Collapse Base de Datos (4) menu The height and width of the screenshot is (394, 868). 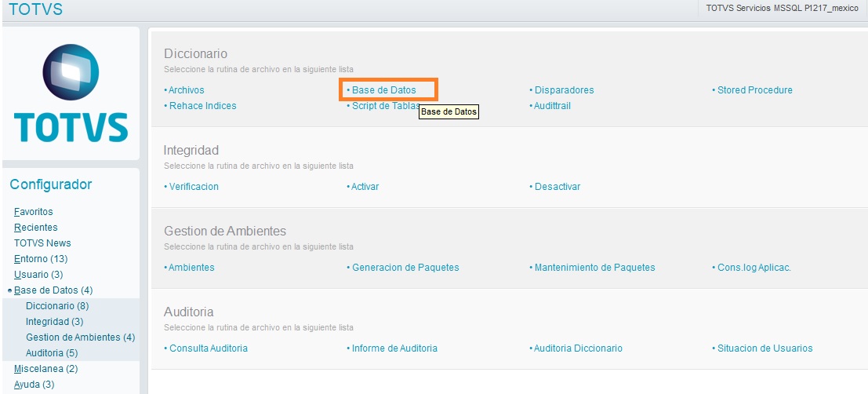pos(53,290)
